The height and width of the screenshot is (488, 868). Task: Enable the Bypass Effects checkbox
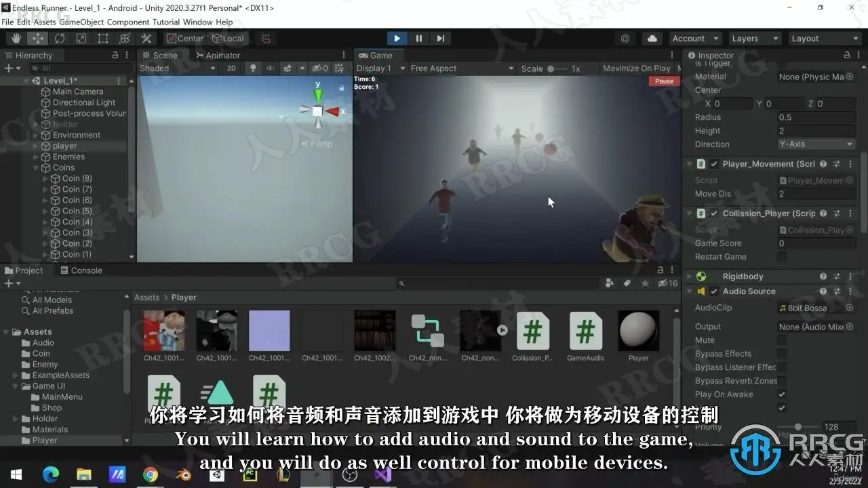pos(782,354)
